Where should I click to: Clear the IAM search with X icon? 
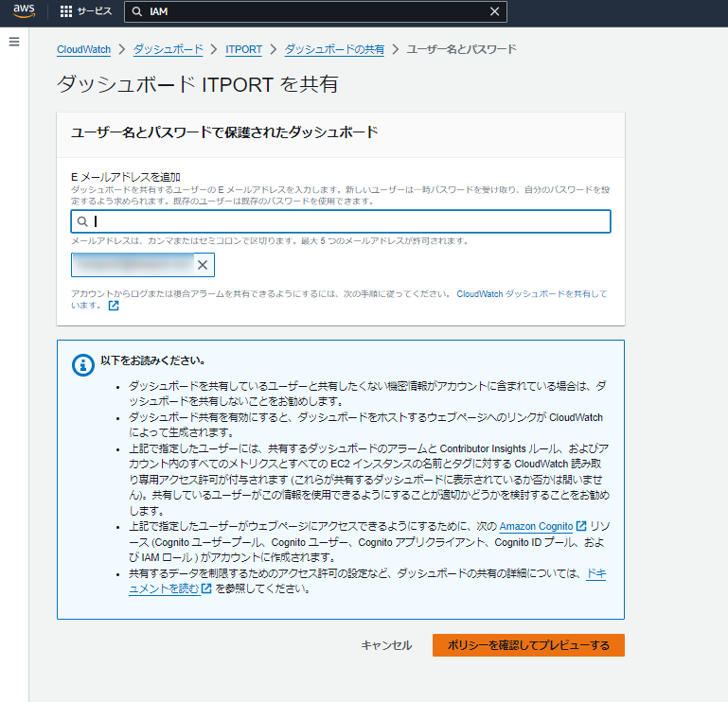494,11
